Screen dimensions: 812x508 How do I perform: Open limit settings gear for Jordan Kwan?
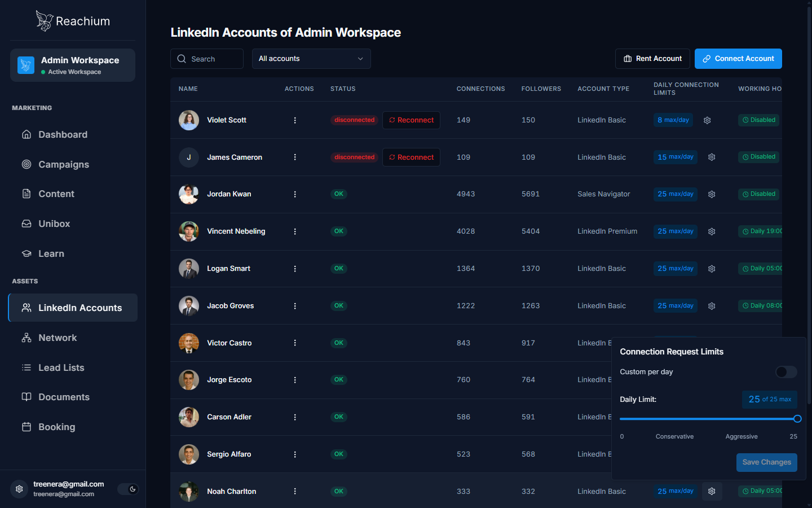click(x=712, y=194)
